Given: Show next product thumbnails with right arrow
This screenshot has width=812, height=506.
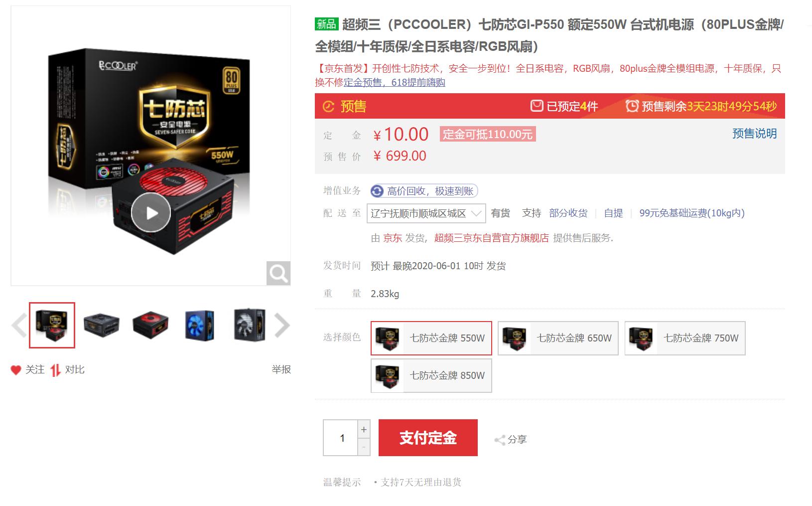Looking at the screenshot, I should 282,326.
